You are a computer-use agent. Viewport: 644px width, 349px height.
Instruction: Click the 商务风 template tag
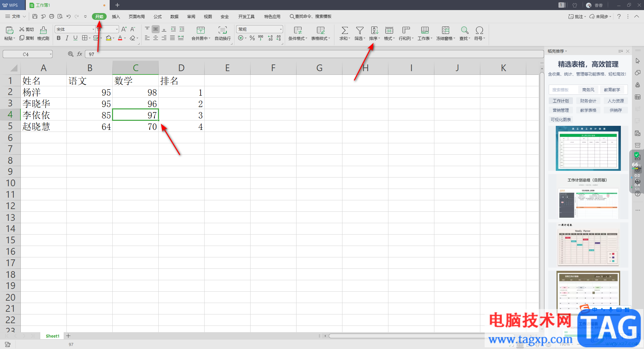(588, 90)
